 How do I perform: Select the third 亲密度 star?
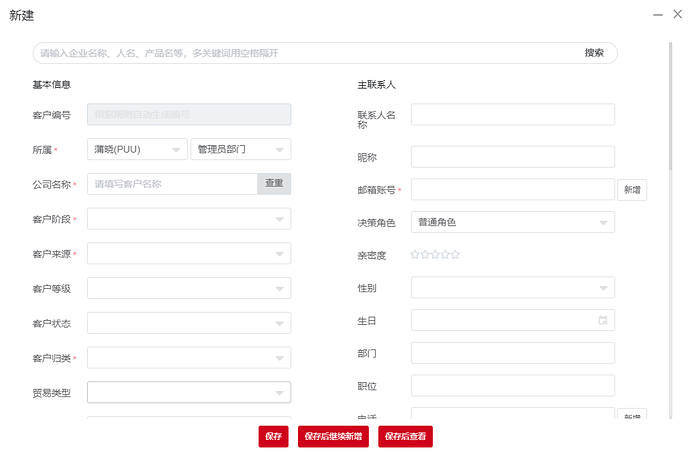(435, 255)
